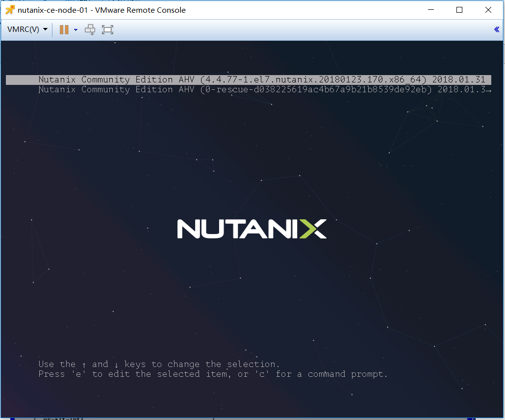Select the Nutanix AHV 4.4.77-1.el7 boot entry
The height and width of the screenshot is (420, 505).
(248, 79)
